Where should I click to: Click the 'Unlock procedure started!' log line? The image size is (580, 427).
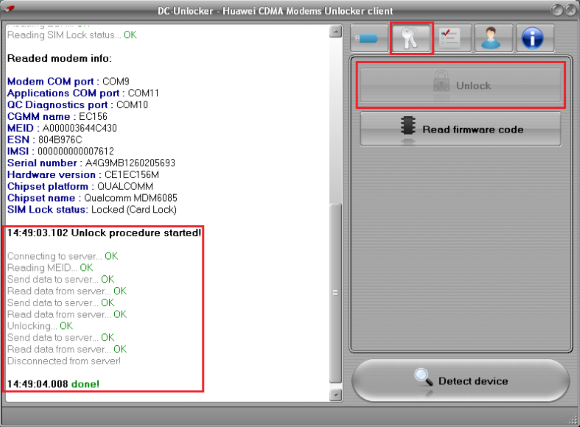[104, 233]
